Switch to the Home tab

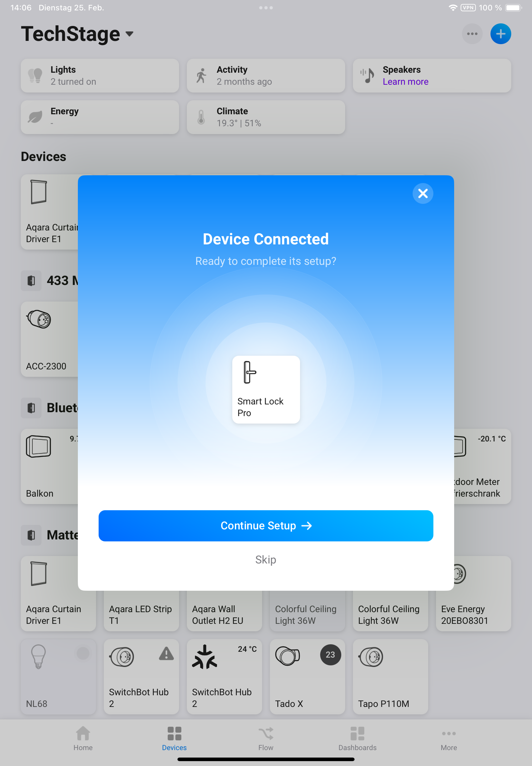click(83, 738)
